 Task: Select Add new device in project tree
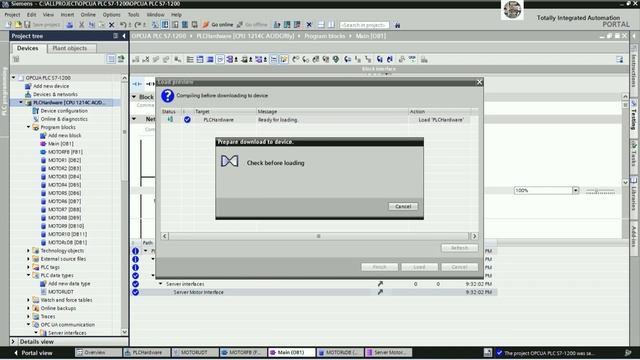(51, 86)
